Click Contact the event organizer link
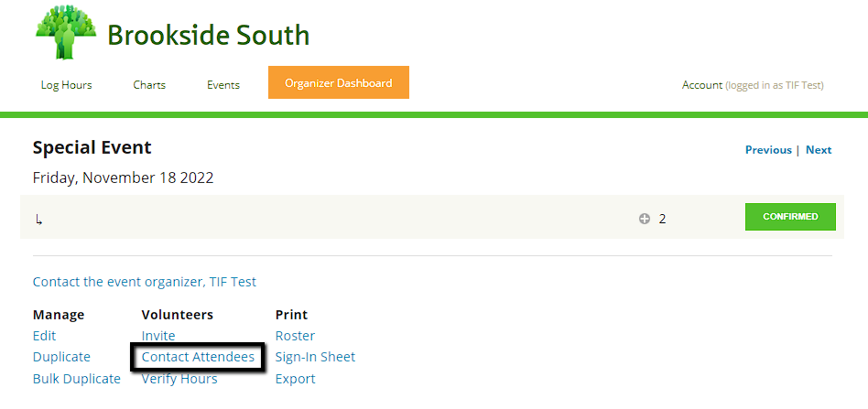 click(145, 282)
